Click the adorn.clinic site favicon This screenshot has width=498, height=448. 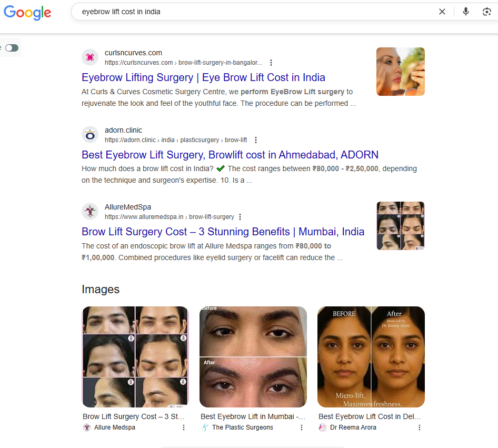pos(90,135)
